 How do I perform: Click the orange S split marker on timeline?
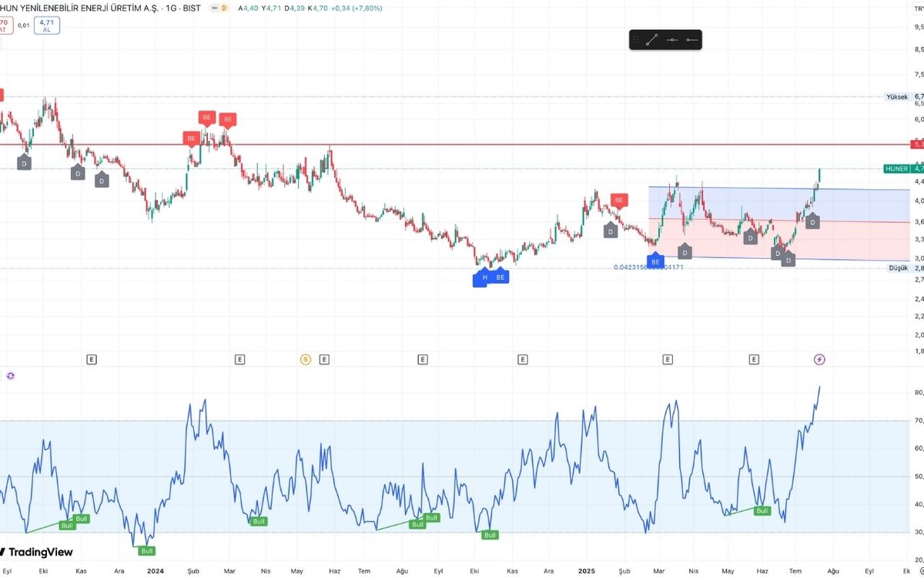coord(306,359)
